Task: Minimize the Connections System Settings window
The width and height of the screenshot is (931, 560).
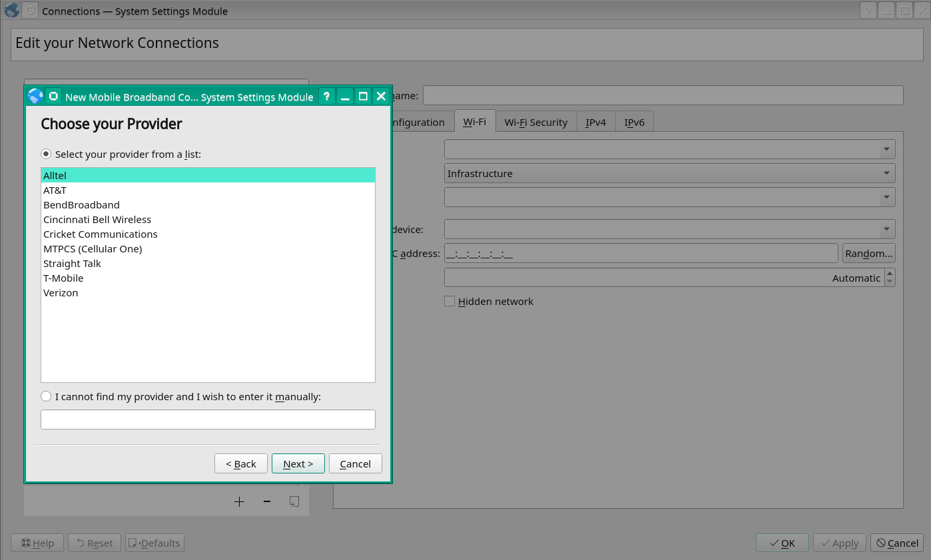Action: (x=886, y=11)
